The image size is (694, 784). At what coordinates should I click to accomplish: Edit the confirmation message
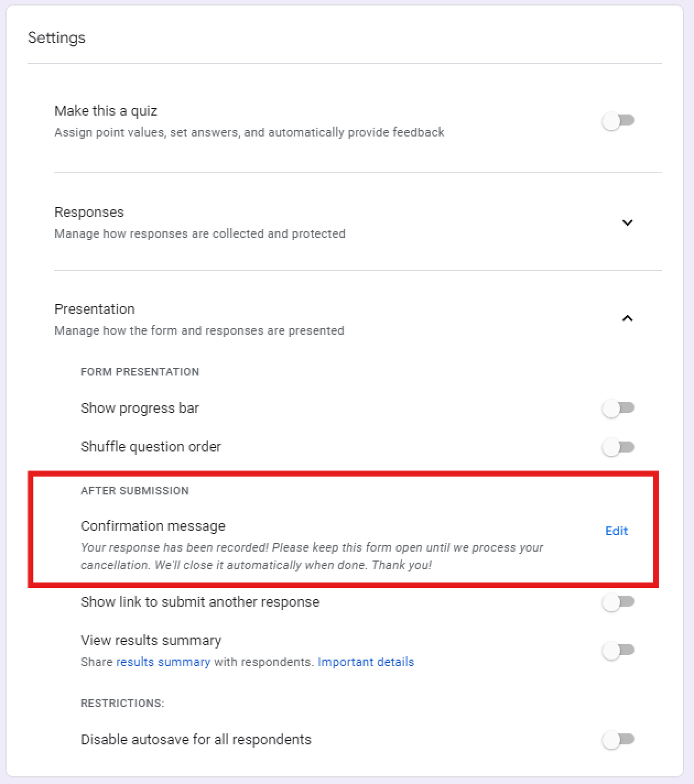pos(616,531)
